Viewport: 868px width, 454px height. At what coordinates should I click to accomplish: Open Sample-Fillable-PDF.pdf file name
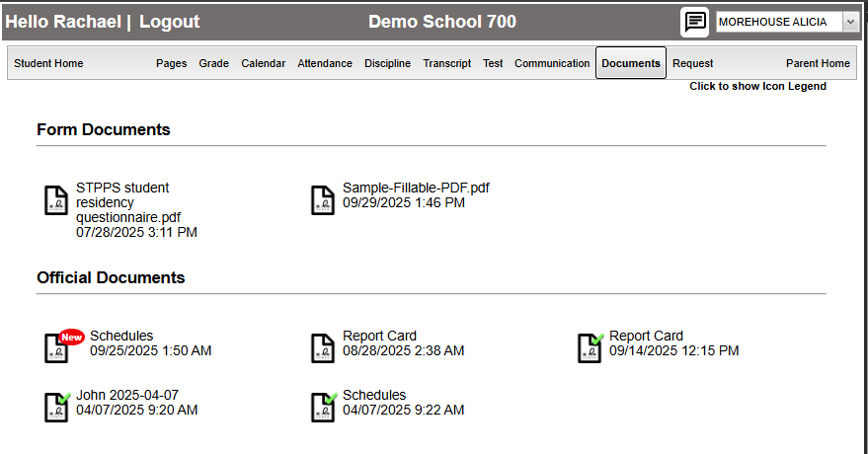(x=416, y=188)
